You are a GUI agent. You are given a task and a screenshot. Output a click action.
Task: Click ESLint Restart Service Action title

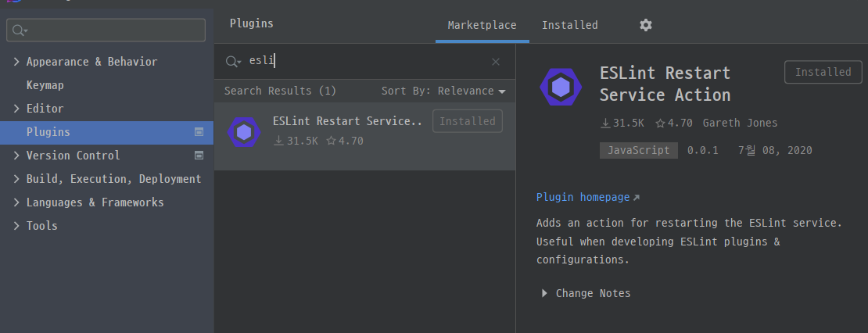(x=665, y=84)
